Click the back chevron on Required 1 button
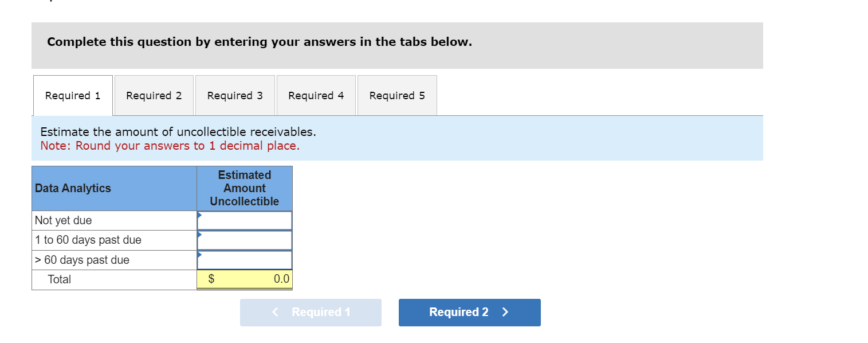Screen dimensions: 868x343 pyautogui.click(x=275, y=312)
